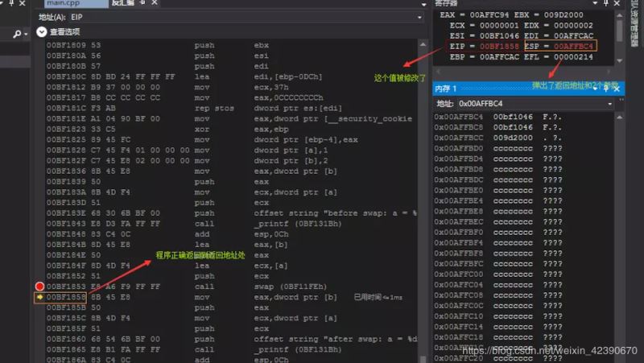
Task: Remove the red breakpoint at 00BF1853
Action: 39,287
